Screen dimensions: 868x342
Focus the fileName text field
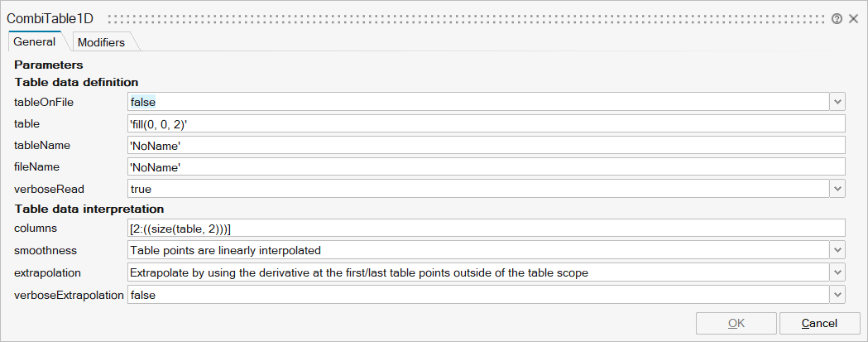tap(485, 167)
